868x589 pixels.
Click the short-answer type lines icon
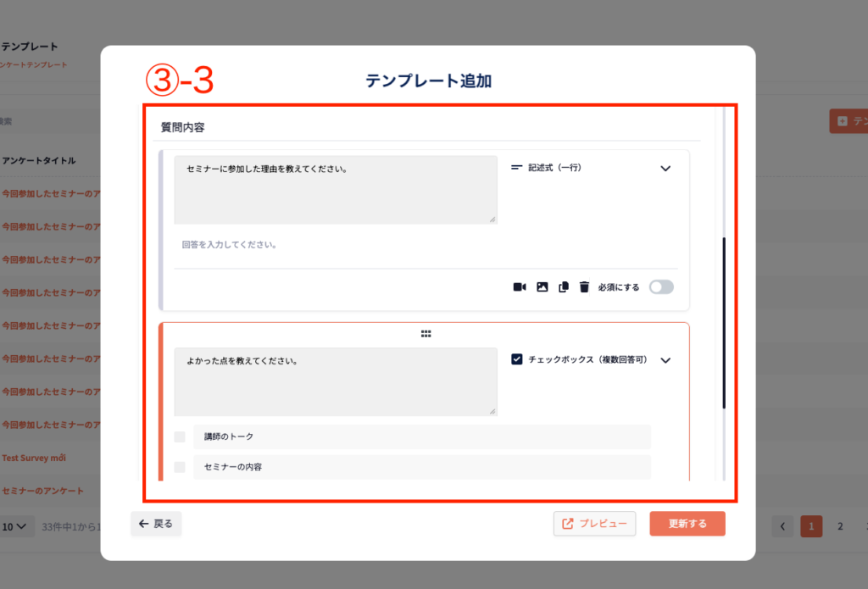pyautogui.click(x=516, y=168)
